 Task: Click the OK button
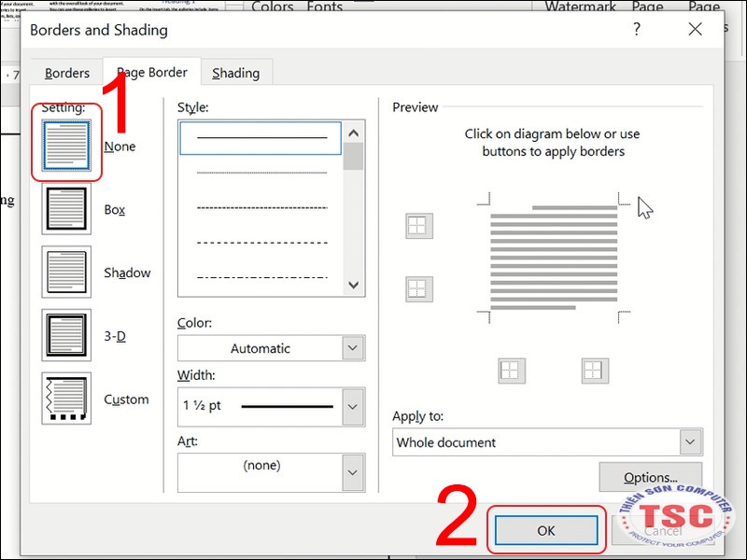(x=546, y=530)
